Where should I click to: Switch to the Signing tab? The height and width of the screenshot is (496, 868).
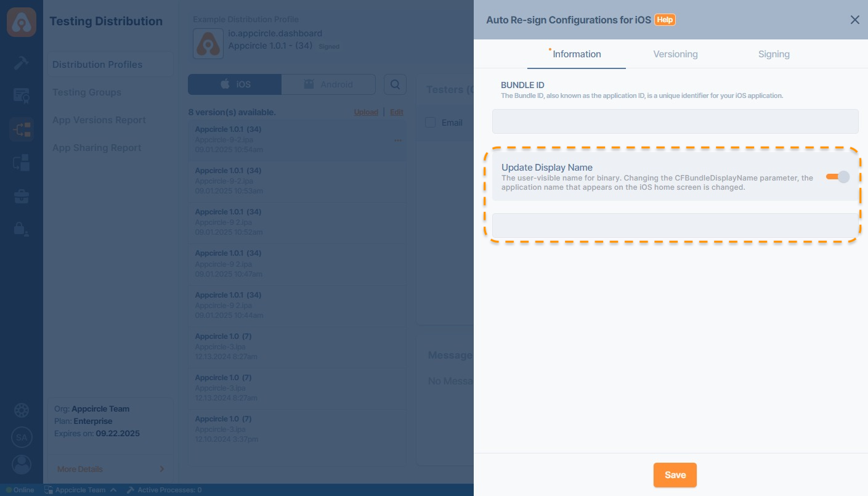(x=774, y=54)
